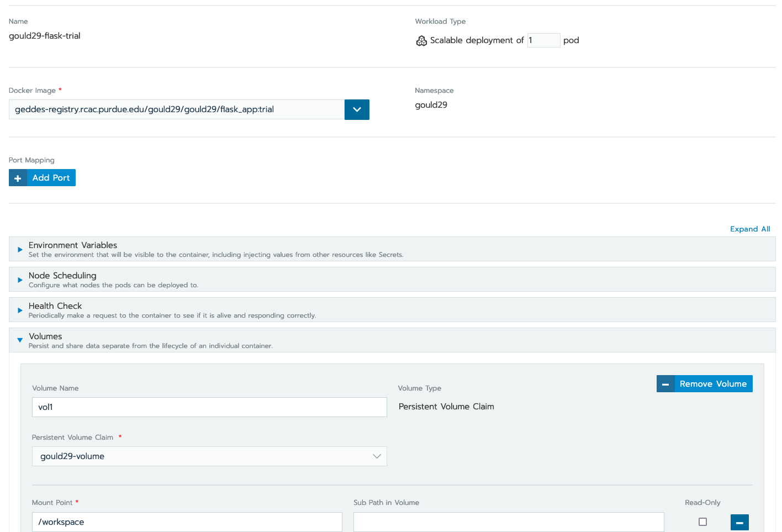Click the triangle beside Node Scheduling
782x532 pixels.
coord(20,279)
